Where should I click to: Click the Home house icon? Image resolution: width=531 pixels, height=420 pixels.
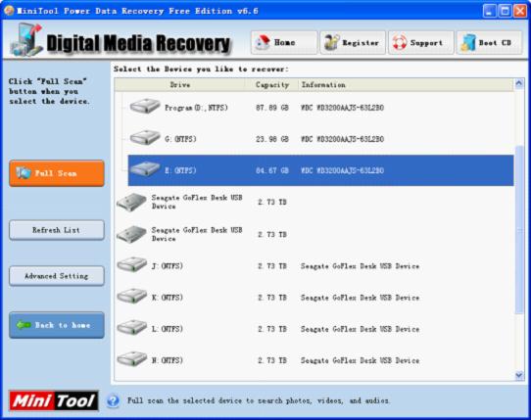pyautogui.click(x=263, y=43)
